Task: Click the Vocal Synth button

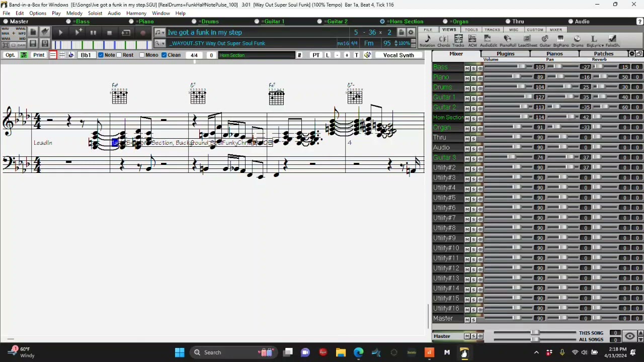Action: [398, 55]
